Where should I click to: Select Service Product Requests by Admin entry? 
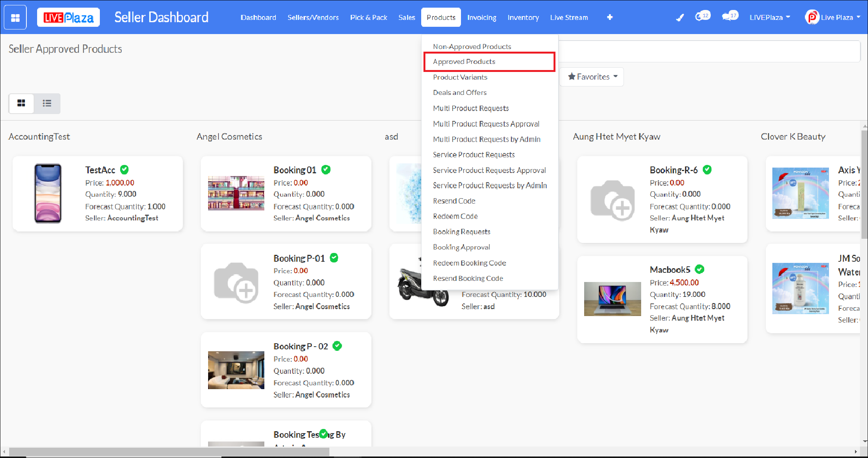click(x=490, y=186)
